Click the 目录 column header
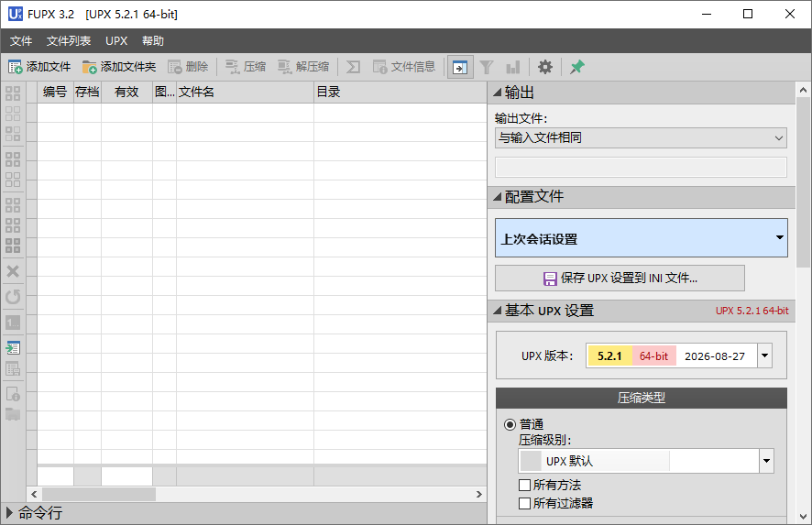The height and width of the screenshot is (525, 812). 400,93
